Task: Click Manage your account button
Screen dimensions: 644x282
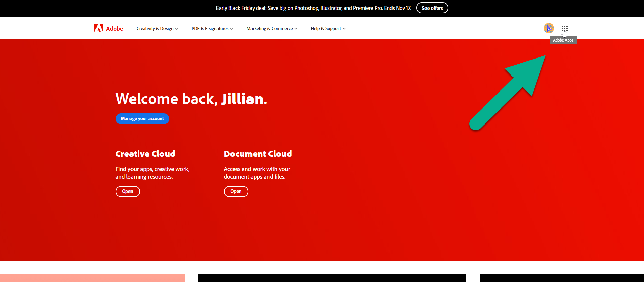Action: [x=142, y=119]
